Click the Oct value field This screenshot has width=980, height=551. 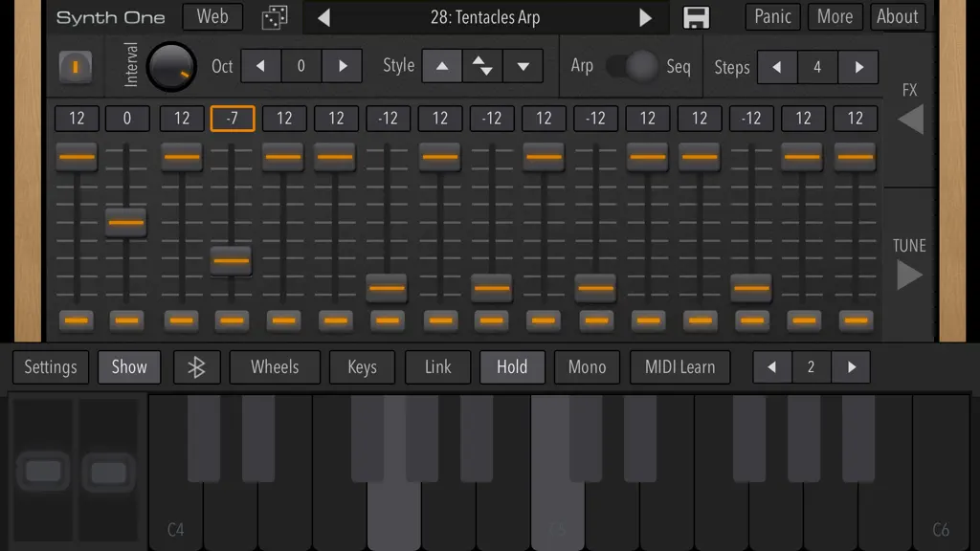[x=301, y=66]
